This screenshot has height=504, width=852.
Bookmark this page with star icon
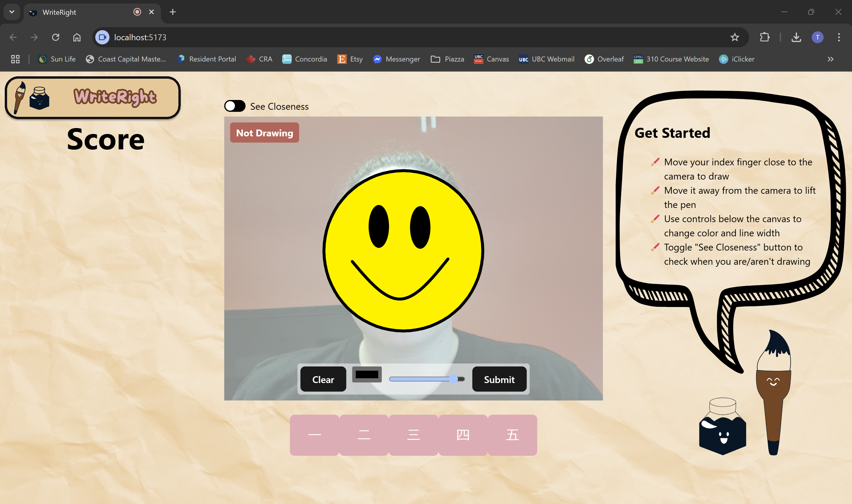pos(735,37)
